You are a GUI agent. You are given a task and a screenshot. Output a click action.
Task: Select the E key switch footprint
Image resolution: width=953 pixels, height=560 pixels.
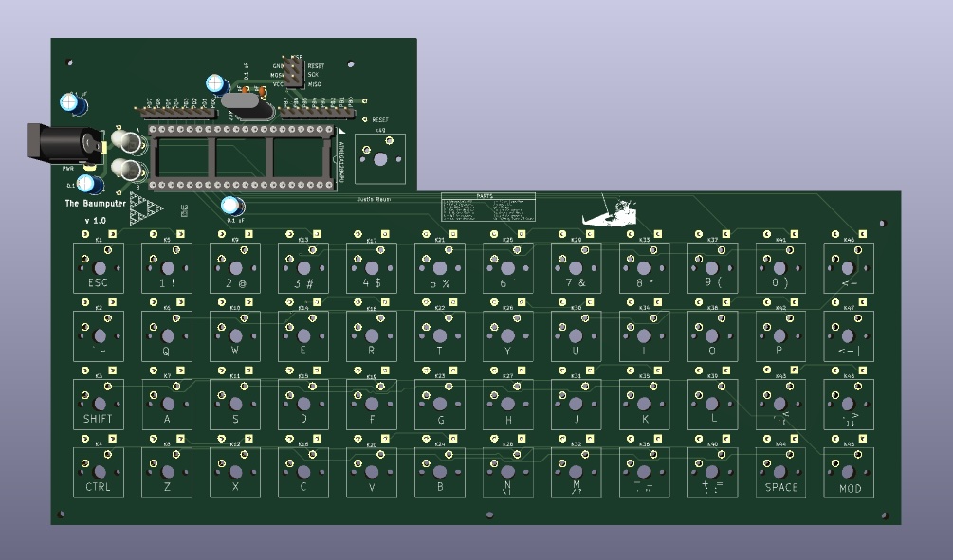click(303, 335)
